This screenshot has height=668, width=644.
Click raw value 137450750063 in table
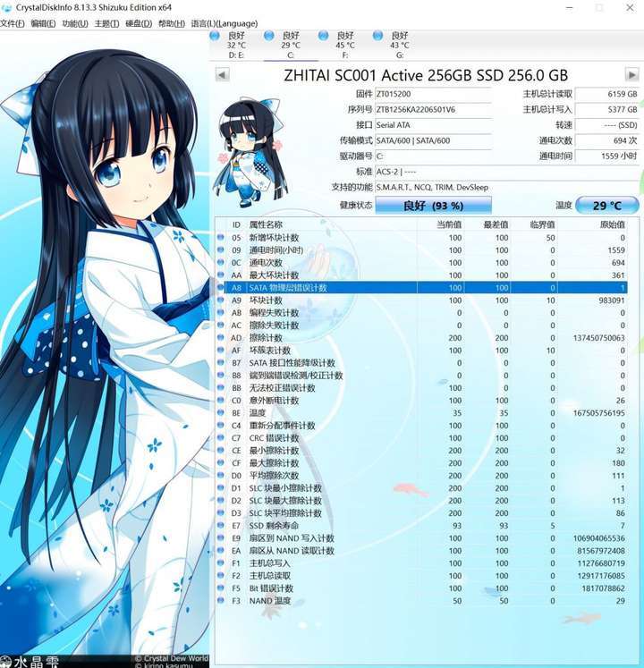(x=598, y=338)
